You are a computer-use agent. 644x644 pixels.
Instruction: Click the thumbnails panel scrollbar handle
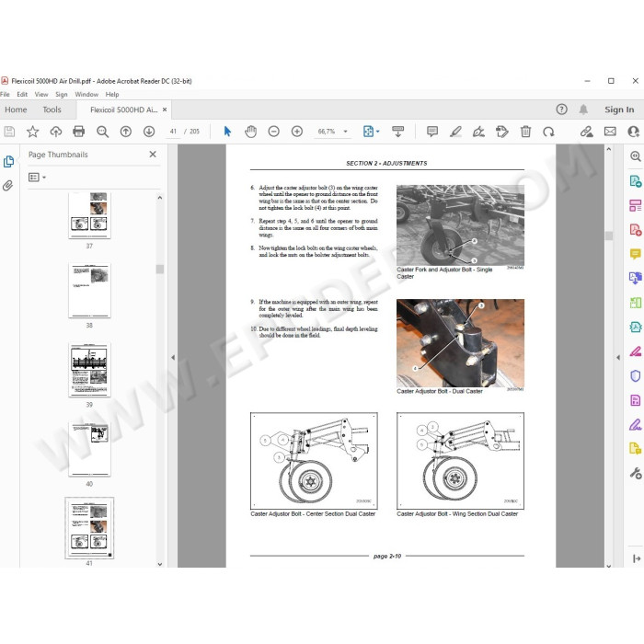pyautogui.click(x=160, y=269)
